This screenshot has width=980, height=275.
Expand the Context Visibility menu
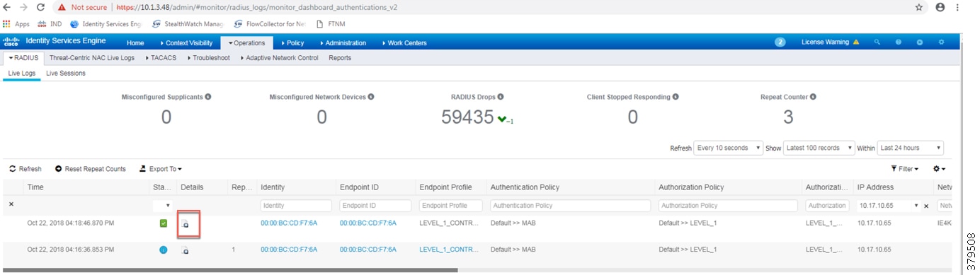point(186,43)
